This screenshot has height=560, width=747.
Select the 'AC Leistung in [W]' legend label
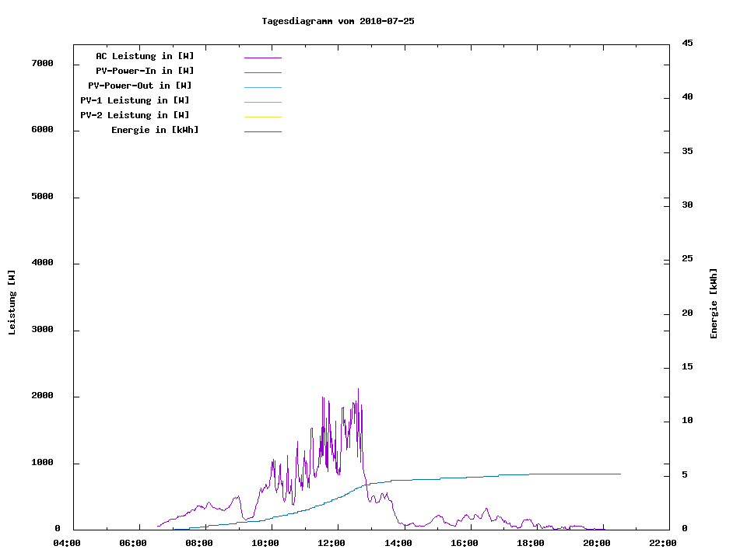pos(145,56)
